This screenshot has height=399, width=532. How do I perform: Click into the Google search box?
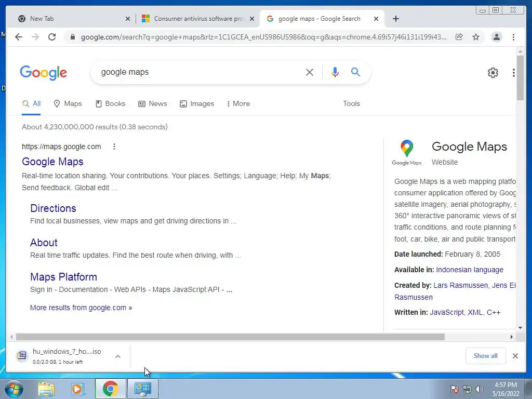pyautogui.click(x=200, y=72)
